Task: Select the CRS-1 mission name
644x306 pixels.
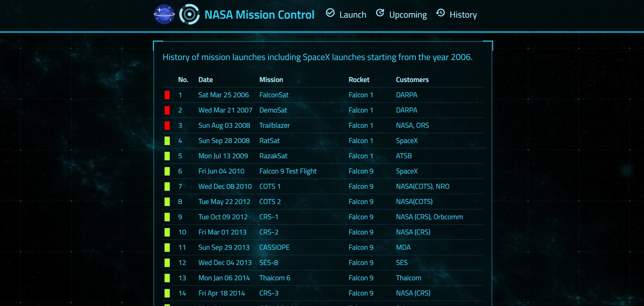Action: (x=269, y=217)
